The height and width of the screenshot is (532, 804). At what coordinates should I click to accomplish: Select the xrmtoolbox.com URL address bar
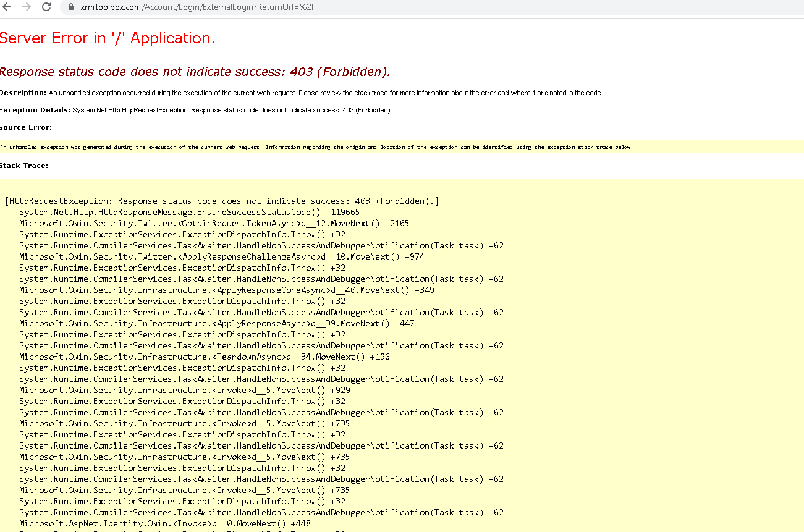click(x=433, y=7)
